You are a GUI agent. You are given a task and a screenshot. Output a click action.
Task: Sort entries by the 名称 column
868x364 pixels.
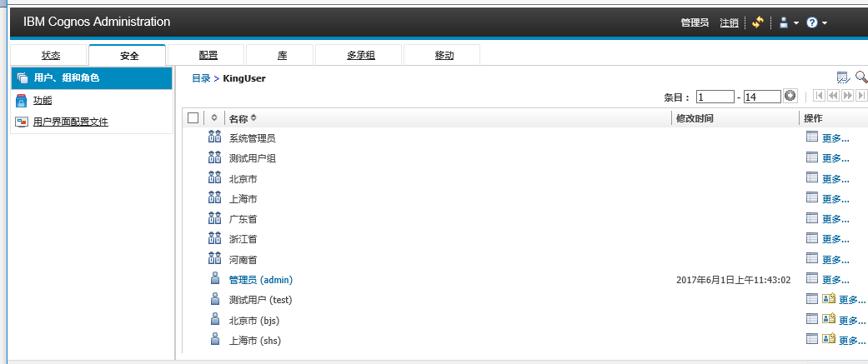tap(243, 118)
